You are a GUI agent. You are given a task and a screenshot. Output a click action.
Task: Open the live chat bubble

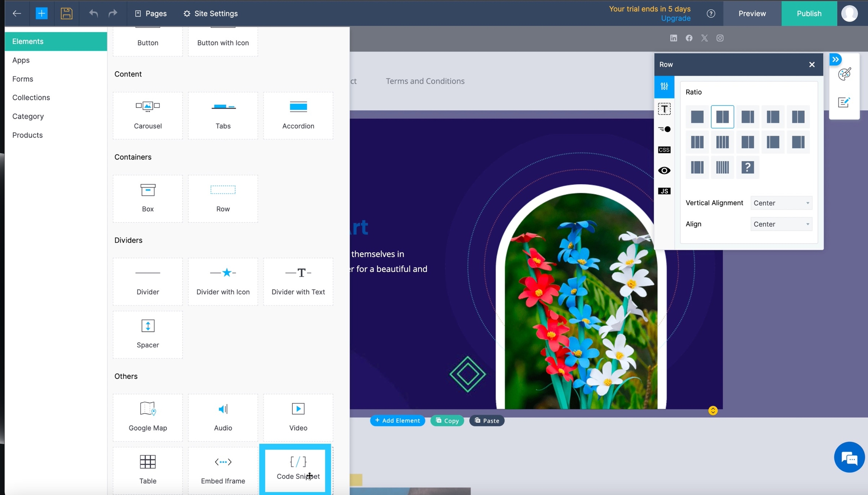849,458
